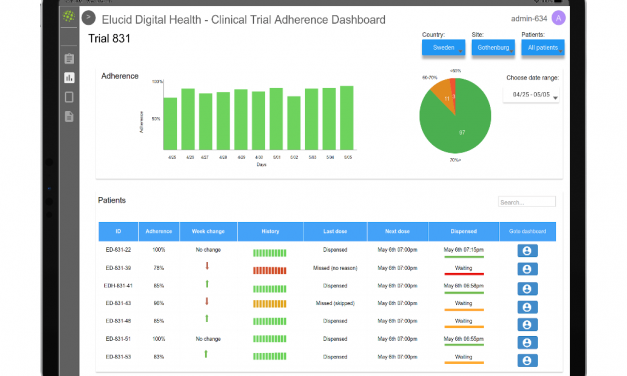Click the 5/05 adherence bar
627x376 pixels.
347,118
